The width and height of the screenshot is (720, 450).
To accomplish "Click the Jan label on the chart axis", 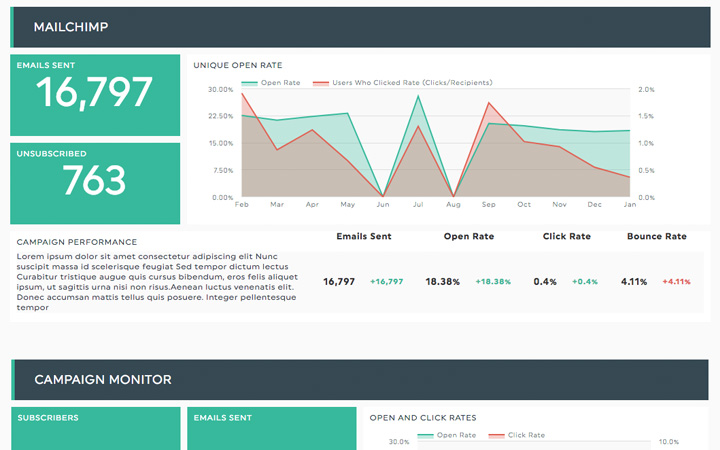I will 630,204.
